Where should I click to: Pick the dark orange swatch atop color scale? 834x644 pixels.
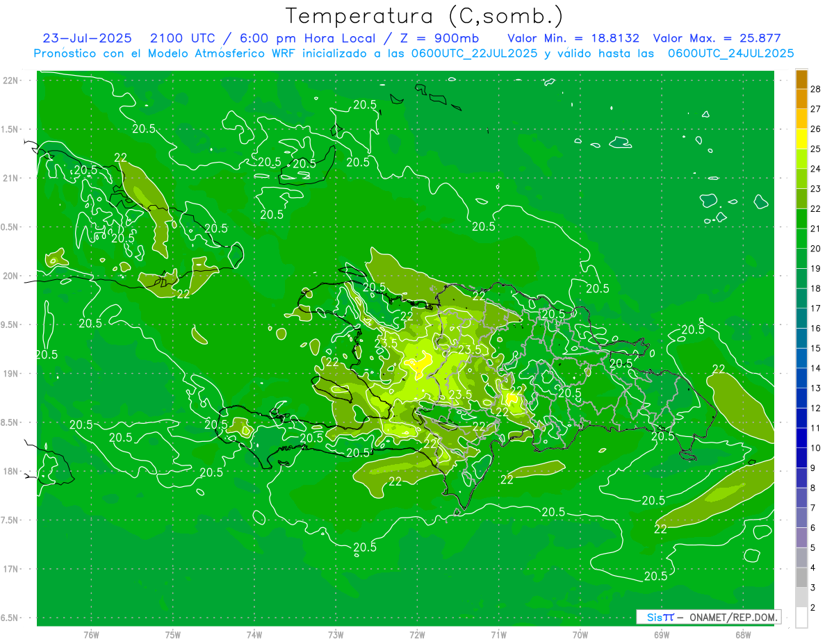pyautogui.click(x=801, y=79)
